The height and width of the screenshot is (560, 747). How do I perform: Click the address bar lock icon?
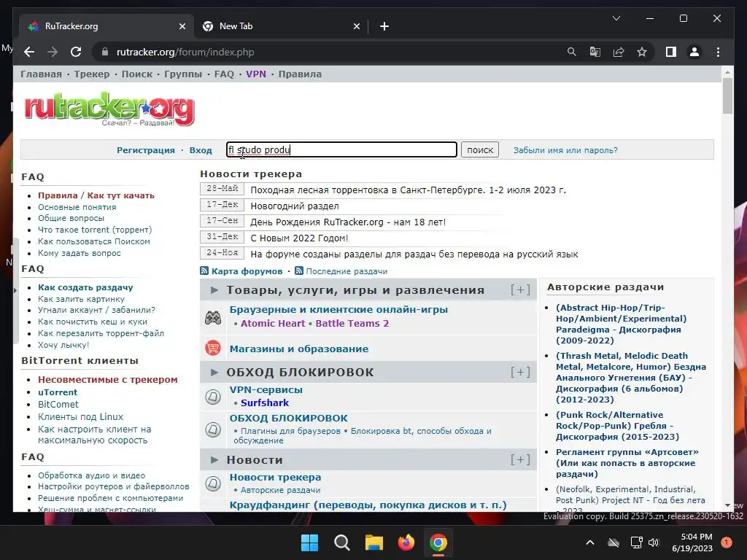105,52
